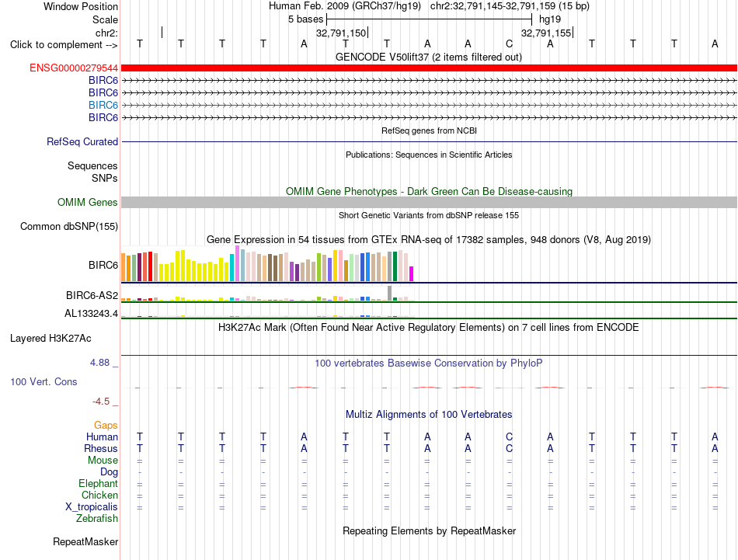
Task: Click the BIRC6 GTEx expression bar chart
Action: 267,265
